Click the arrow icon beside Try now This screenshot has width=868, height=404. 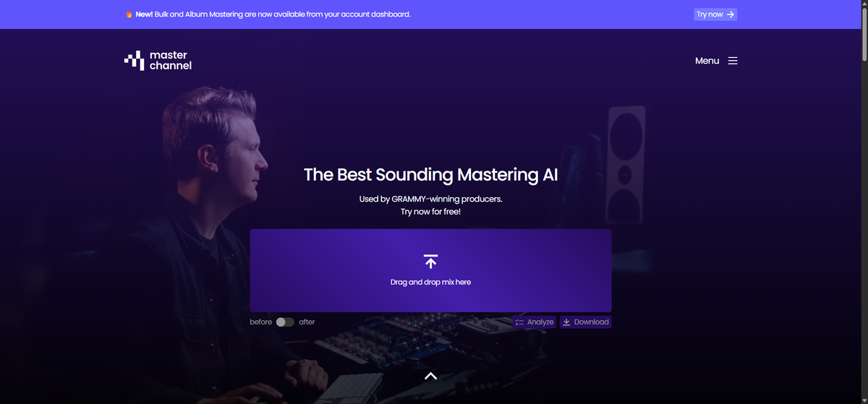pos(731,14)
